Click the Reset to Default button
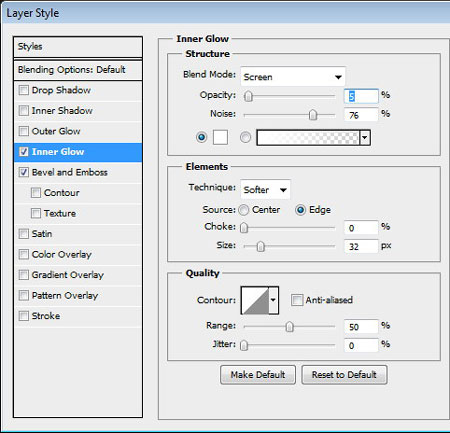 click(x=344, y=375)
